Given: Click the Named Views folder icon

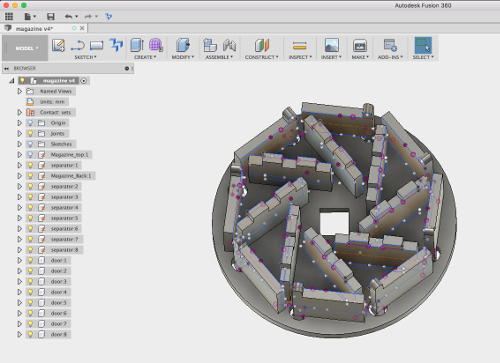Looking at the screenshot, I should coord(30,91).
